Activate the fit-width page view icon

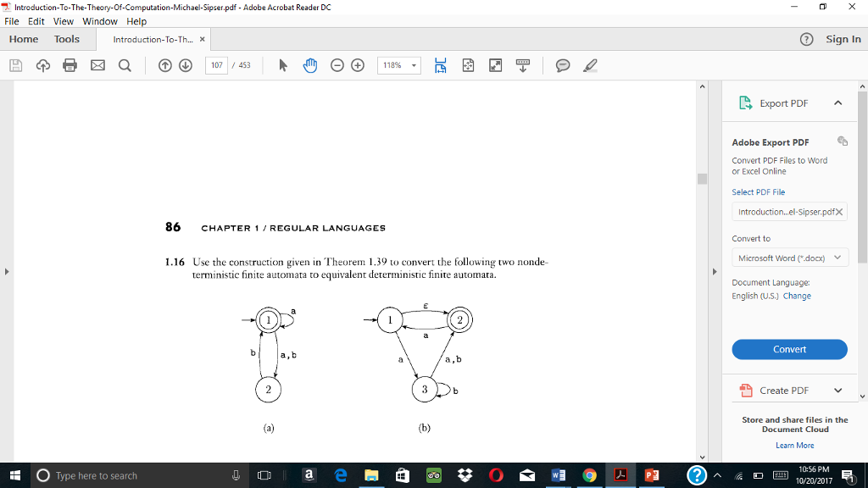click(x=440, y=65)
